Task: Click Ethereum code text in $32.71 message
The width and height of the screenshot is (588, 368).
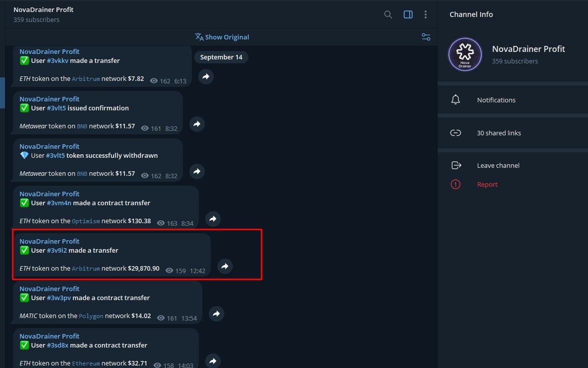Action: click(x=86, y=364)
